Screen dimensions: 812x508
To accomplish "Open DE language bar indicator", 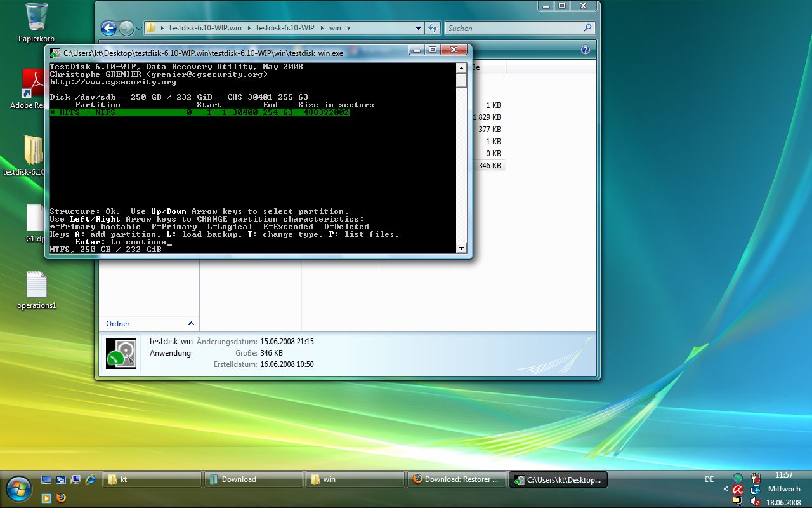I will pyautogui.click(x=709, y=479).
